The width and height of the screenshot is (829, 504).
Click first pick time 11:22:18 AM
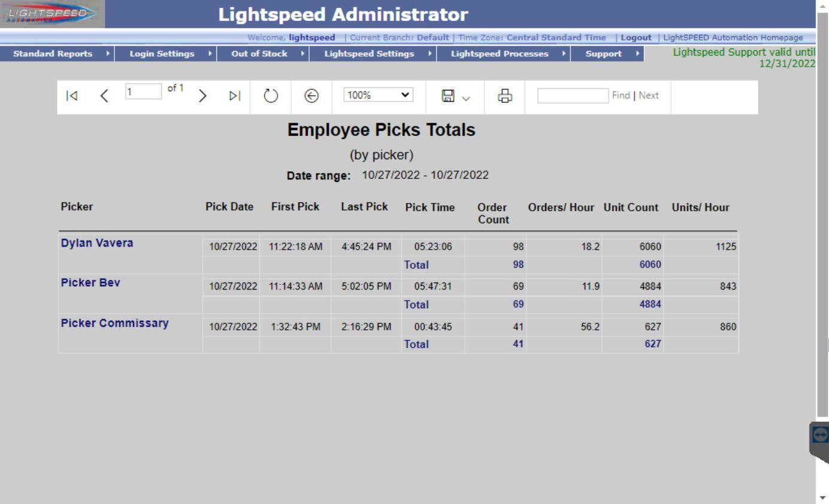(296, 247)
